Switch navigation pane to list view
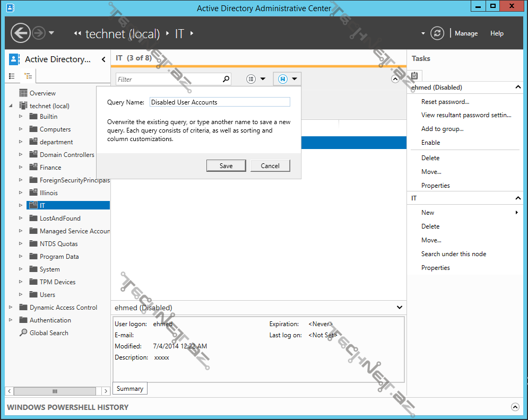 point(12,76)
